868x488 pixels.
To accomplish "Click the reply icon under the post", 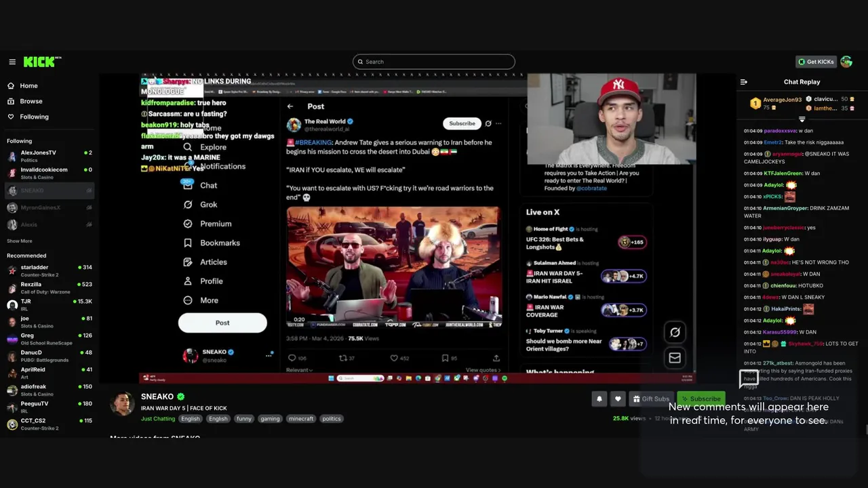I will coord(292,358).
